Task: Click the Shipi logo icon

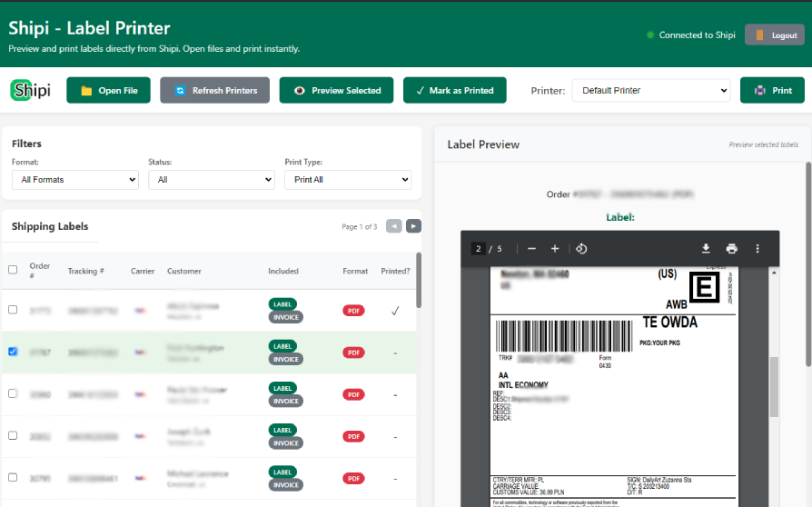Action: click(x=31, y=91)
